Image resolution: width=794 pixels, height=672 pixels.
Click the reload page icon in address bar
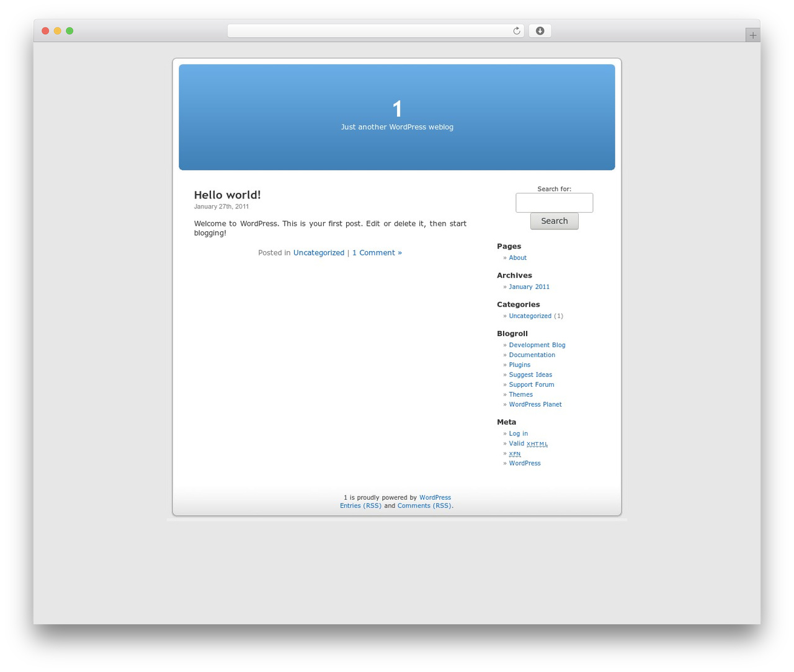516,31
